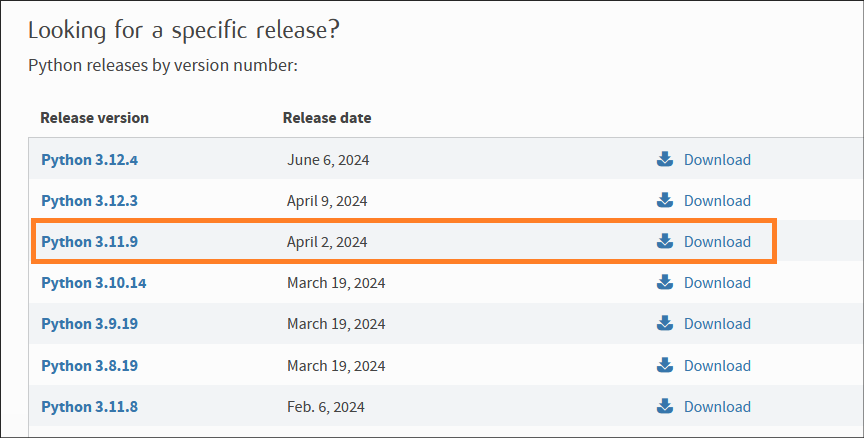Click download icon for Python 3.8.19
The image size is (864, 438).
point(665,365)
